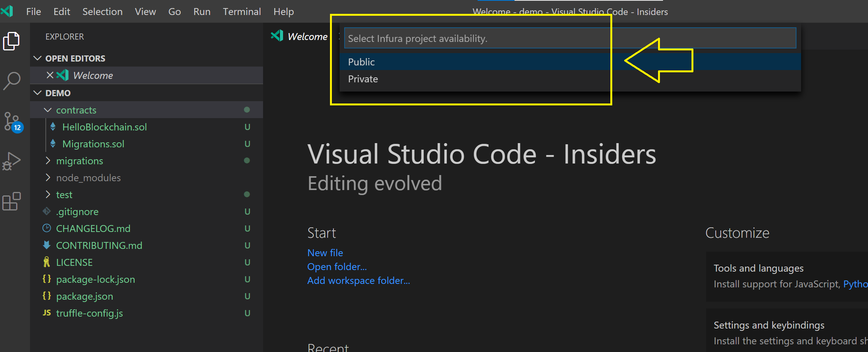This screenshot has width=868, height=352.
Task: Click the New file link
Action: (325, 253)
